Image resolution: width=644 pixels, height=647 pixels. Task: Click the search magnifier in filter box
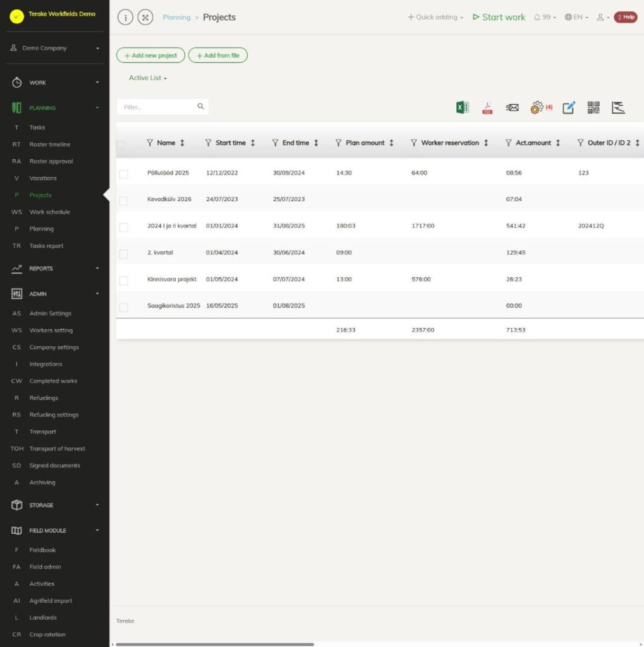(x=200, y=106)
